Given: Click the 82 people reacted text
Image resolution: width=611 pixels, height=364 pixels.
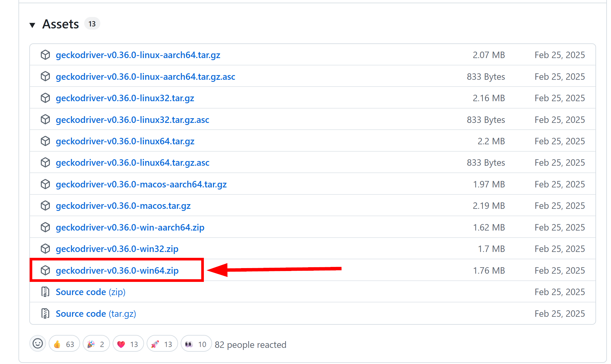Looking at the screenshot, I should click(x=251, y=345).
